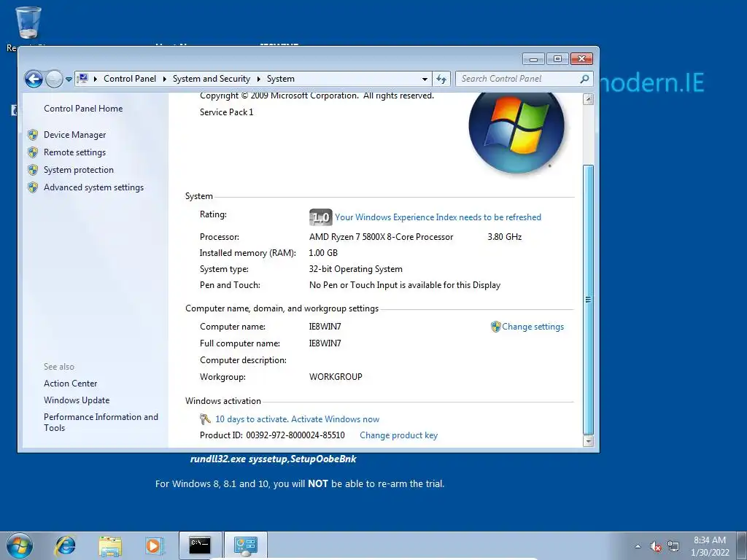Viewport: 747px width, 560px height.
Task: Click the shield icon beside Device Manager
Action: (33, 135)
